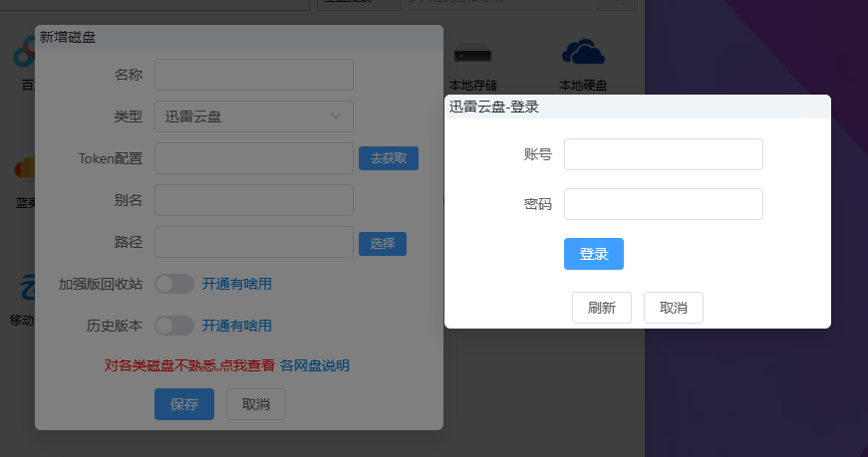This screenshot has width=868, height=457.
Task: Focus the 名称 input field
Action: [253, 75]
